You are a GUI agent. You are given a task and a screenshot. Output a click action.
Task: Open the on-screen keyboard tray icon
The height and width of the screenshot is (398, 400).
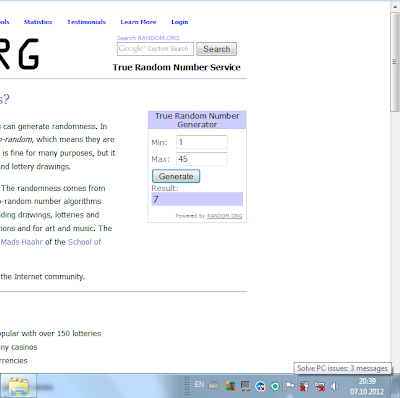tap(213, 385)
